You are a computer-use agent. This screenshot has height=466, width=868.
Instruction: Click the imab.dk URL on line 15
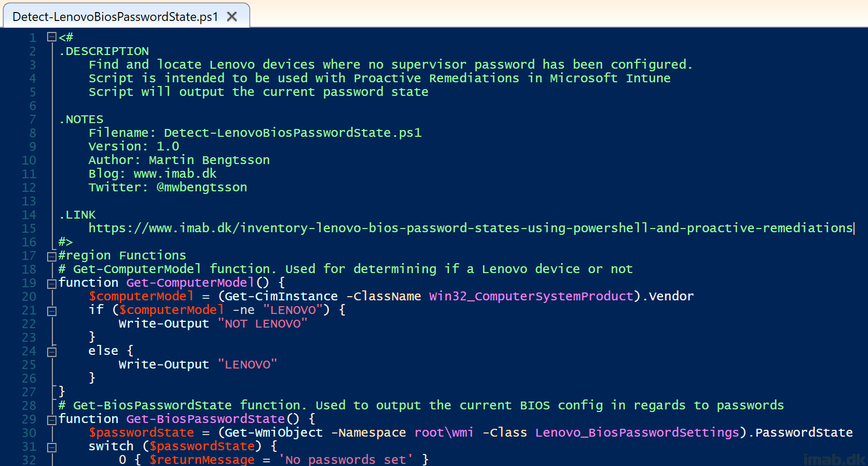470,228
